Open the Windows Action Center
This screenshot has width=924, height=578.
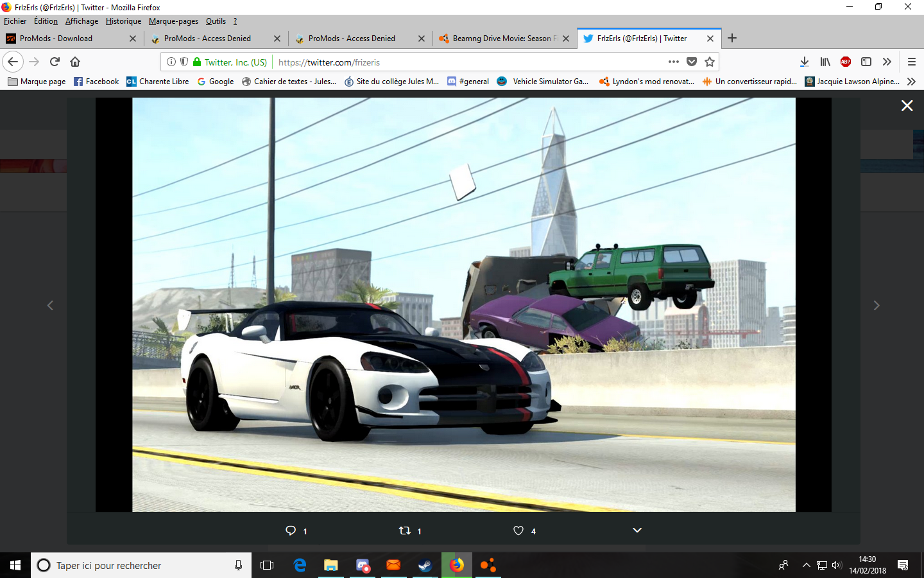click(903, 565)
